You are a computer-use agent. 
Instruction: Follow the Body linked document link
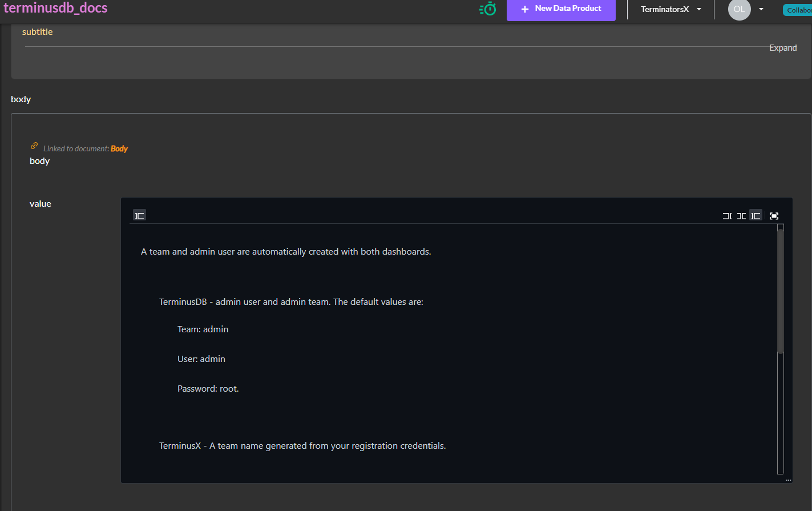119,148
